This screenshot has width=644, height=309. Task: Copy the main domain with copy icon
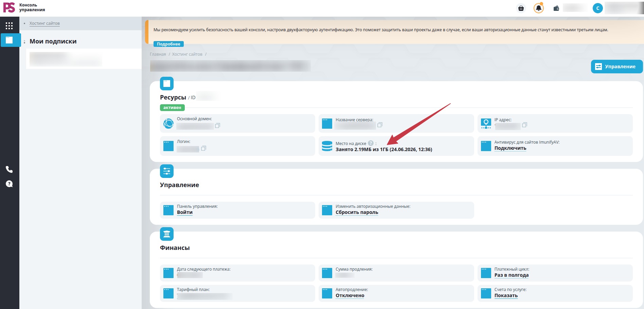[x=217, y=126]
